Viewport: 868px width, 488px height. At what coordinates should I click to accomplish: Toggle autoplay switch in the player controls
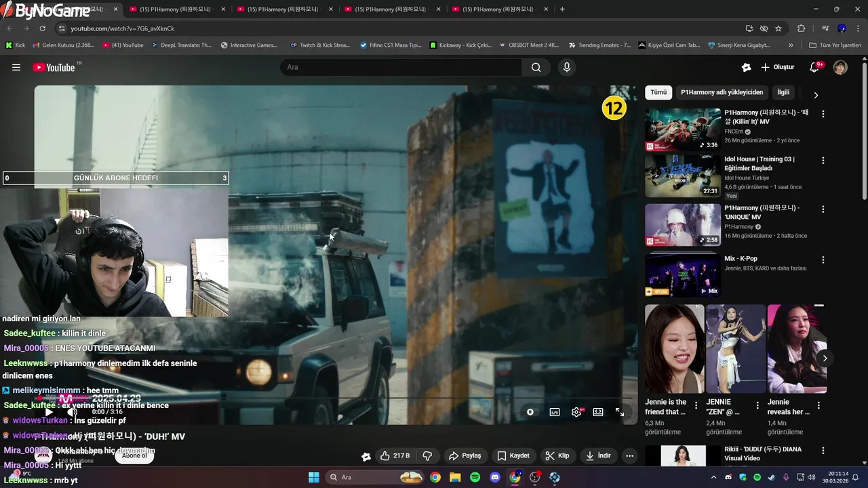[x=530, y=412]
